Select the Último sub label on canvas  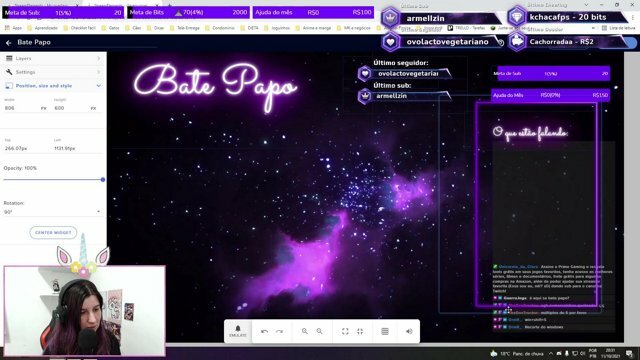pyautogui.click(x=392, y=85)
